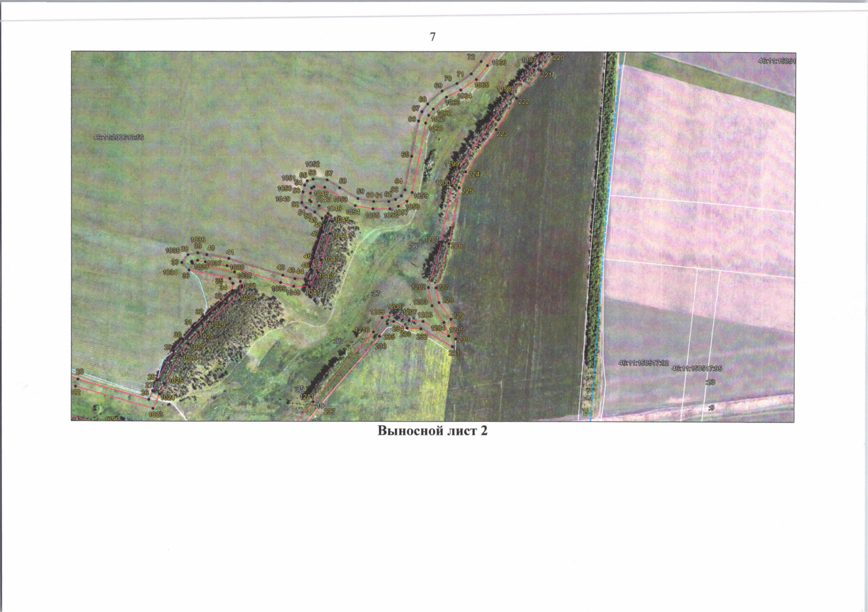Screen dimensions: 868x612
Task: Click boundary point label 1199
Action: click(451, 164)
